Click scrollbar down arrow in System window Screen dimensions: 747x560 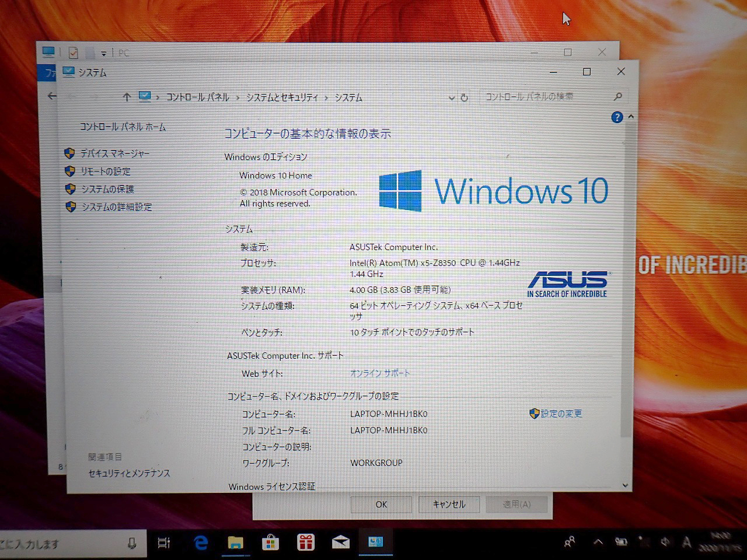[x=625, y=485]
